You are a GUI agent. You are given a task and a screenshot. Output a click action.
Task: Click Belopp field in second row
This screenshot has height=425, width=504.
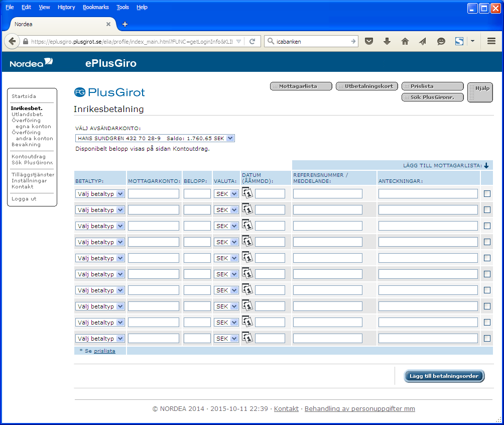197,210
